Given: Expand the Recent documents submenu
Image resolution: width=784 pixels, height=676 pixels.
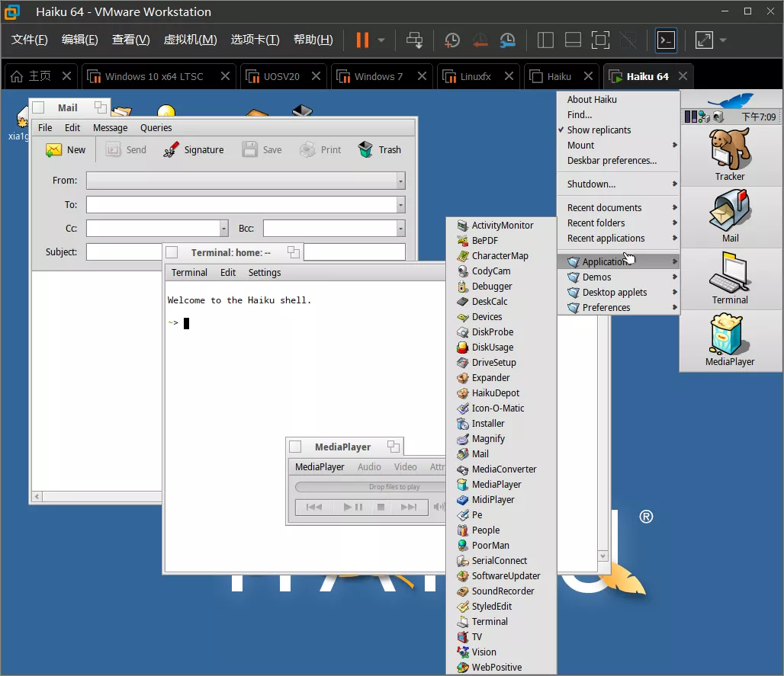Looking at the screenshot, I should [604, 208].
